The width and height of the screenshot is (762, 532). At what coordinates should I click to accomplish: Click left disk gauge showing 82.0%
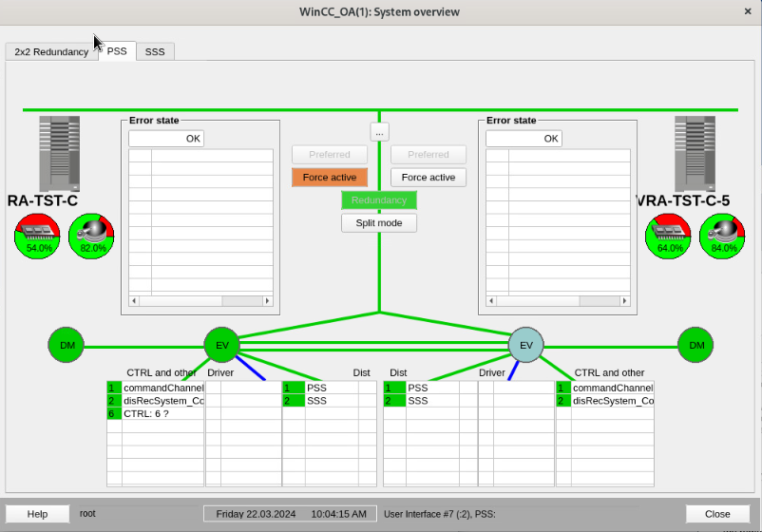[x=92, y=236]
